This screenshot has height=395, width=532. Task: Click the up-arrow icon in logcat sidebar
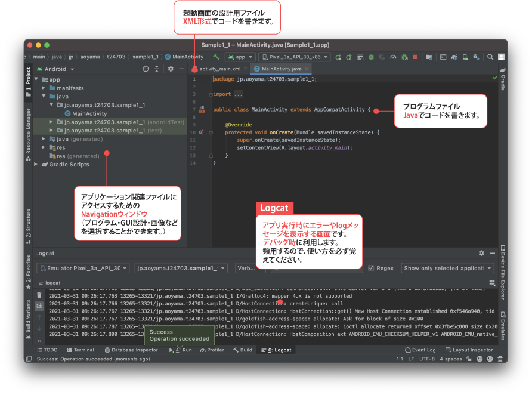point(39,317)
